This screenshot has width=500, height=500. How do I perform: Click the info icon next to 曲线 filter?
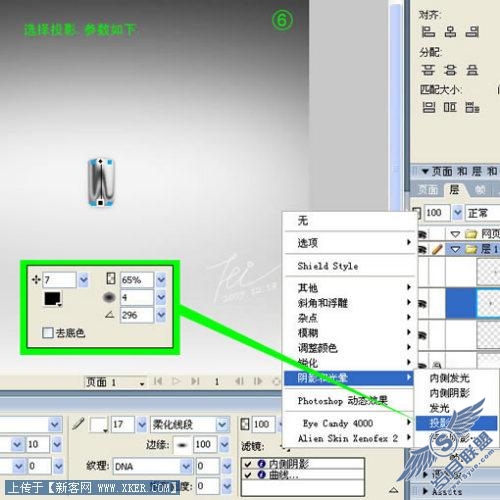point(262,475)
